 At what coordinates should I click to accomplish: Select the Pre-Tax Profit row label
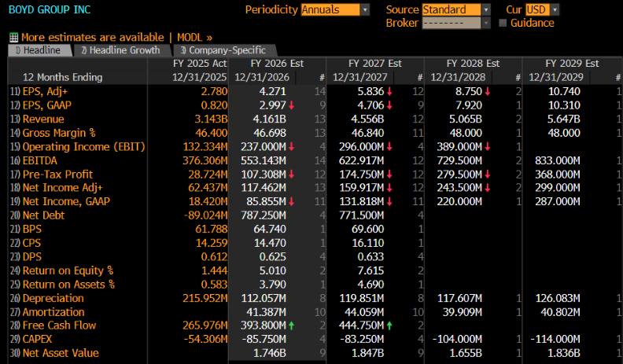[x=57, y=175]
